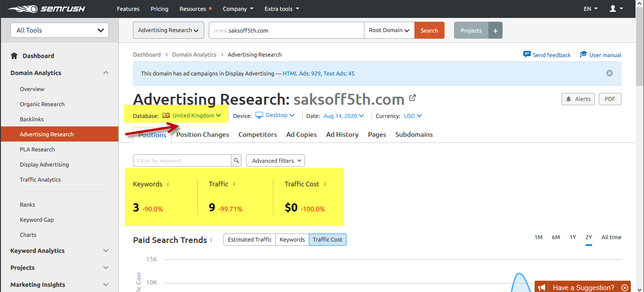
Task: Open the Root Domain dropdown
Action: 388,30
